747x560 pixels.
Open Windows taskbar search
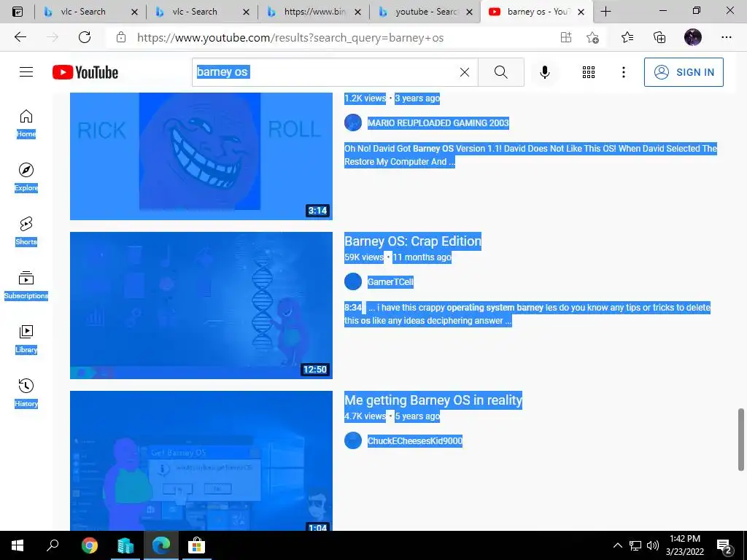pyautogui.click(x=53, y=545)
